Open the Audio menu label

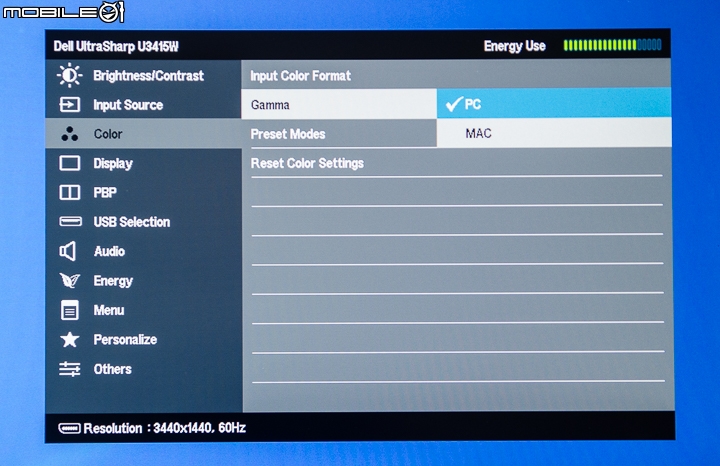coord(109,251)
